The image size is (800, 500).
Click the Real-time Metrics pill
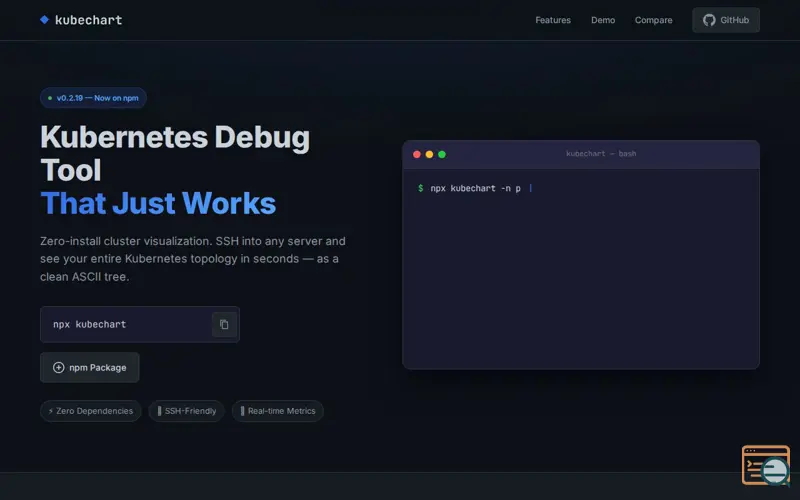[x=278, y=411]
